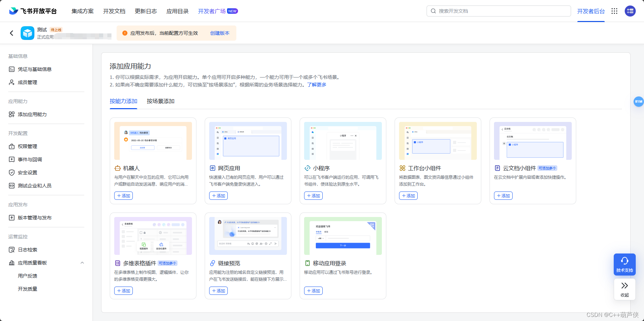
Task: Select the 按能力添加 tab
Action: 124,101
